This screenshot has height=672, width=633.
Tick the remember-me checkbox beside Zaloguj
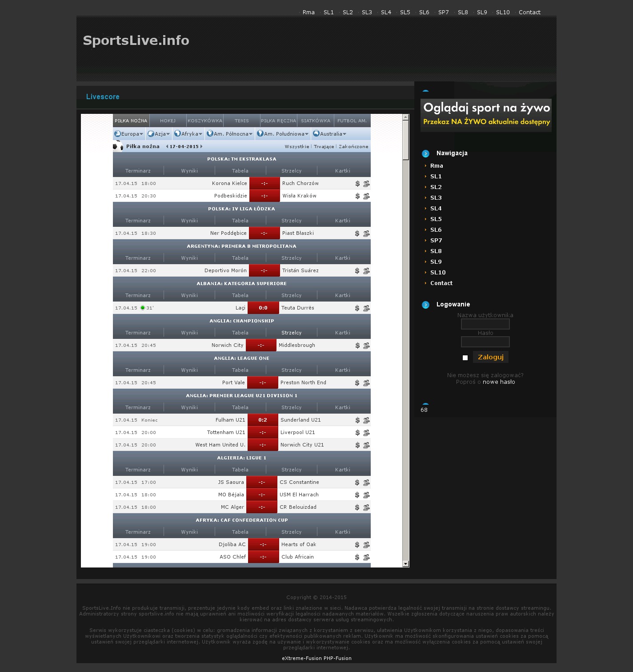point(465,358)
